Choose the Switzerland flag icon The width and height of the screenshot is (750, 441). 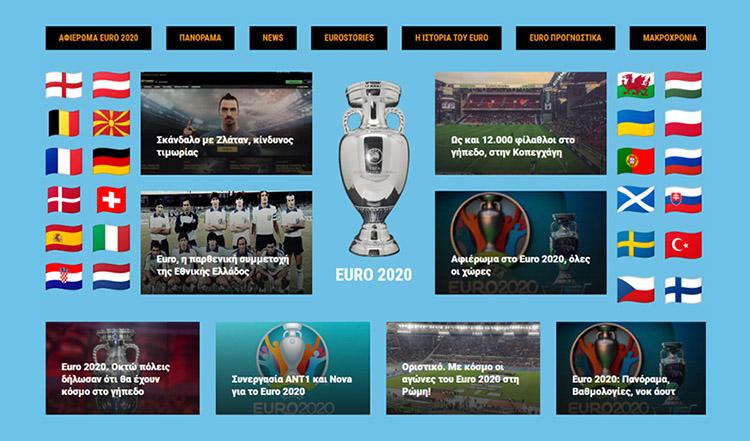pos(111,200)
